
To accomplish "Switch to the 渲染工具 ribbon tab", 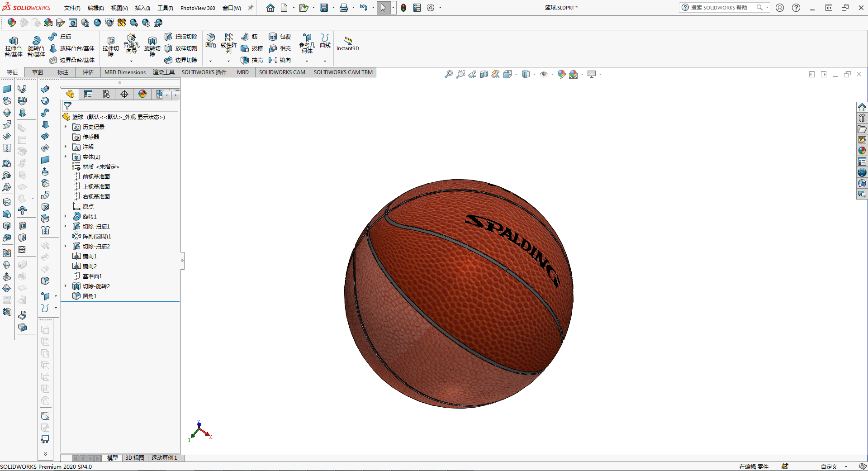I will (x=164, y=72).
